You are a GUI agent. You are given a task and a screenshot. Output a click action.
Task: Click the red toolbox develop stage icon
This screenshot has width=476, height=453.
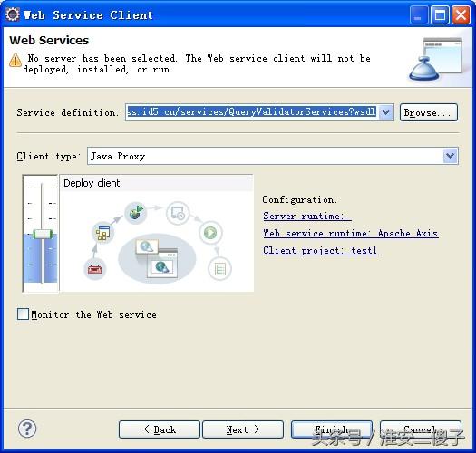[94, 268]
